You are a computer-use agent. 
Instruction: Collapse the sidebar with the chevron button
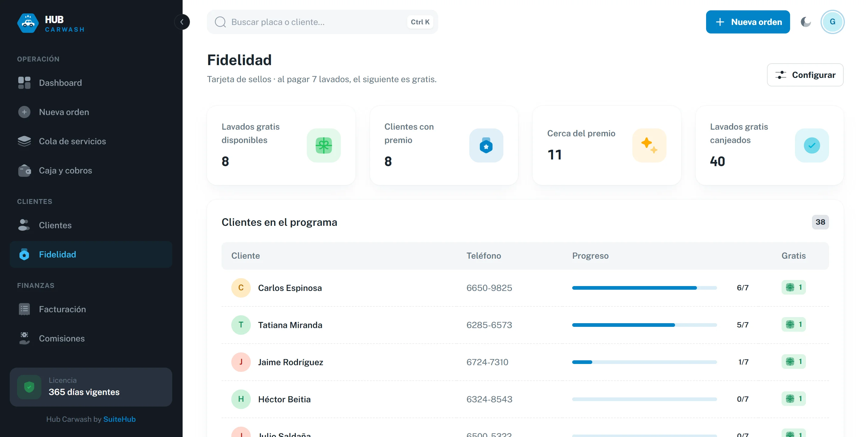[182, 22]
